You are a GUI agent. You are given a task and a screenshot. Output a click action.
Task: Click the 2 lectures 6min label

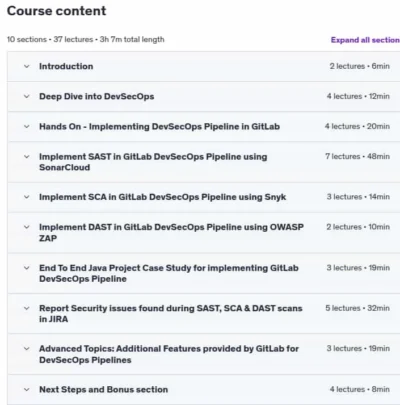tap(360, 66)
